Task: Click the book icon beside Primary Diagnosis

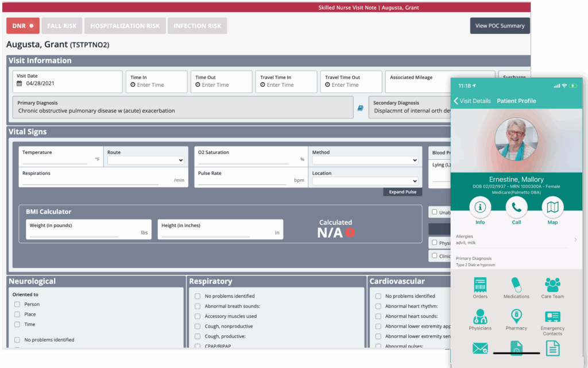Action: (x=361, y=108)
